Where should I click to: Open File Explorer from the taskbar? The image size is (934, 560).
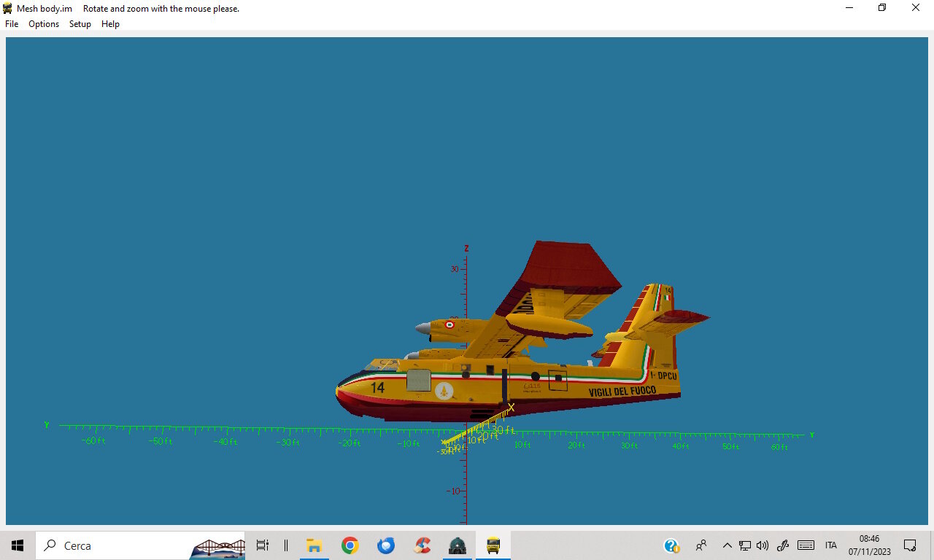[x=314, y=545]
